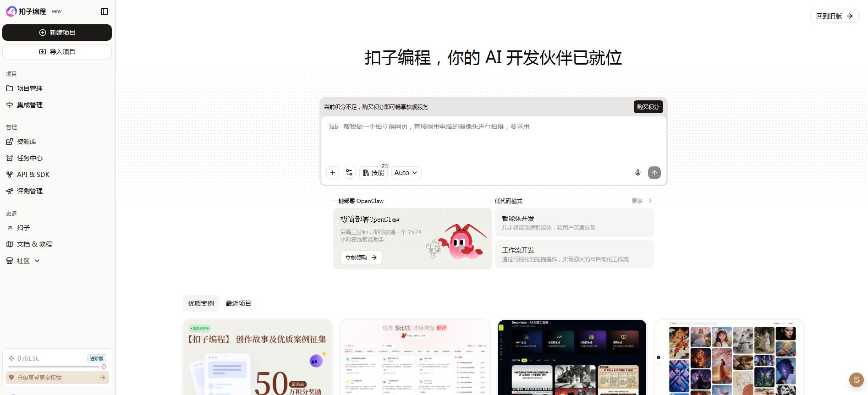The image size is (868, 395).
Task: Click the feedback floating icon
Action: pyautogui.click(x=856, y=380)
